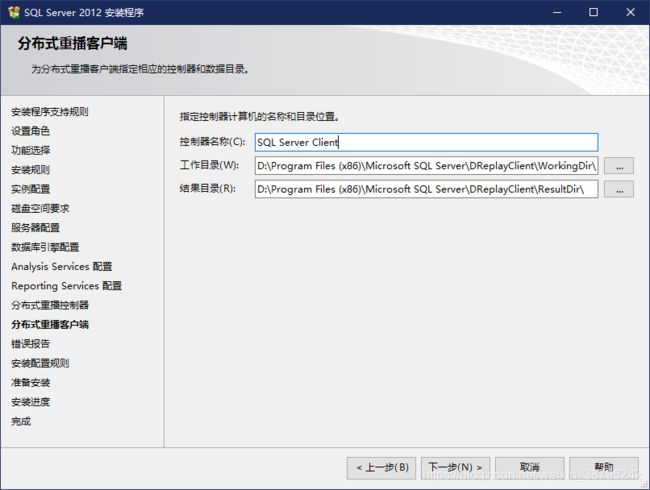The width and height of the screenshot is (650, 490).
Task: Cancel setup with 取消 button
Action: click(530, 468)
